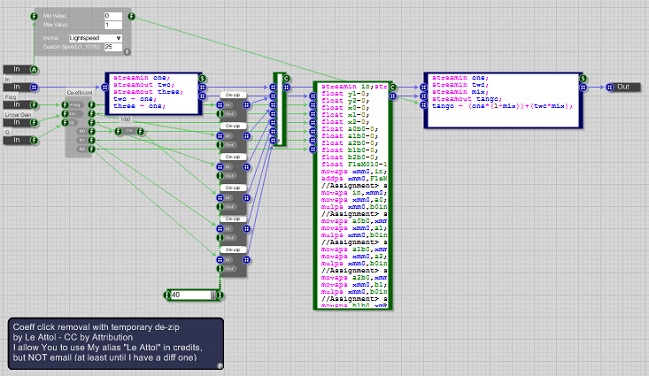
Task: Click the float input connector beside Min Value
Action: click(34, 17)
